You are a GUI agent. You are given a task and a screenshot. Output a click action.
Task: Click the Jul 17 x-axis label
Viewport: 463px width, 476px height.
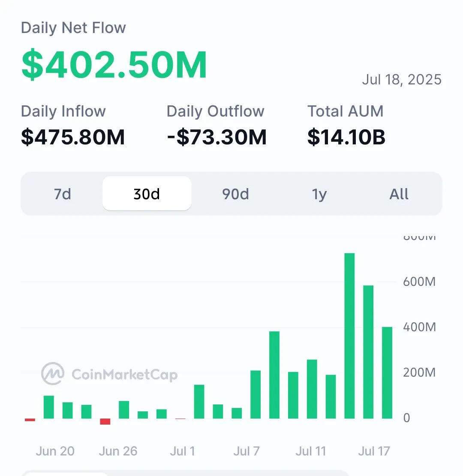click(x=374, y=451)
